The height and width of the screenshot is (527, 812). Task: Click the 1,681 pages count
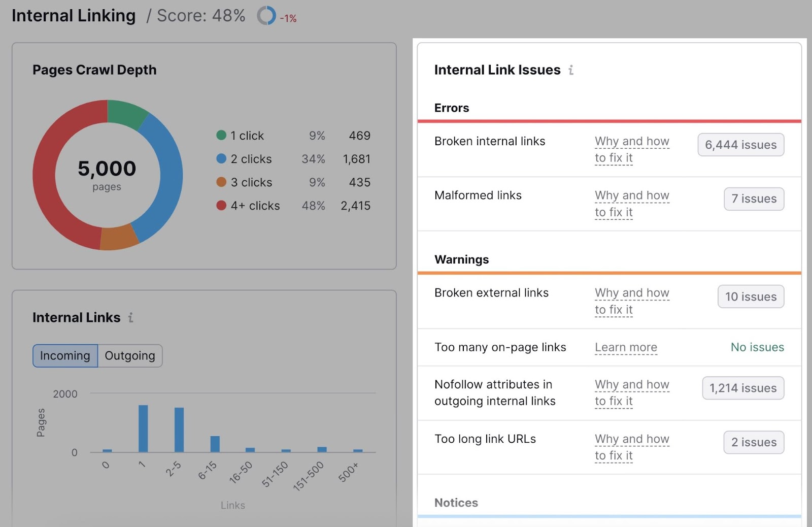pos(356,159)
